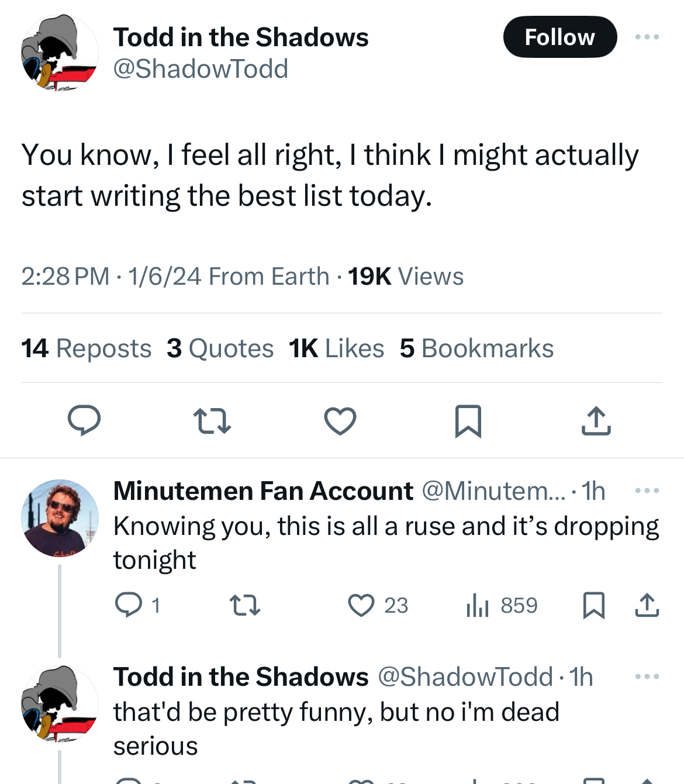Follow Todd in the Shadows

tap(559, 37)
